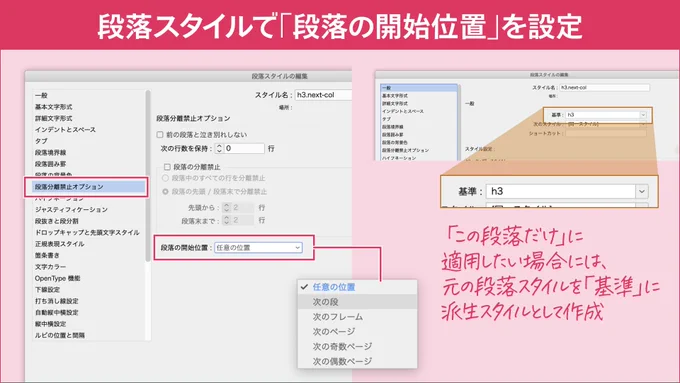Click the arrow of the enlarged 基準 h3 dropdown
The width and height of the screenshot is (680, 383).
click(x=642, y=191)
